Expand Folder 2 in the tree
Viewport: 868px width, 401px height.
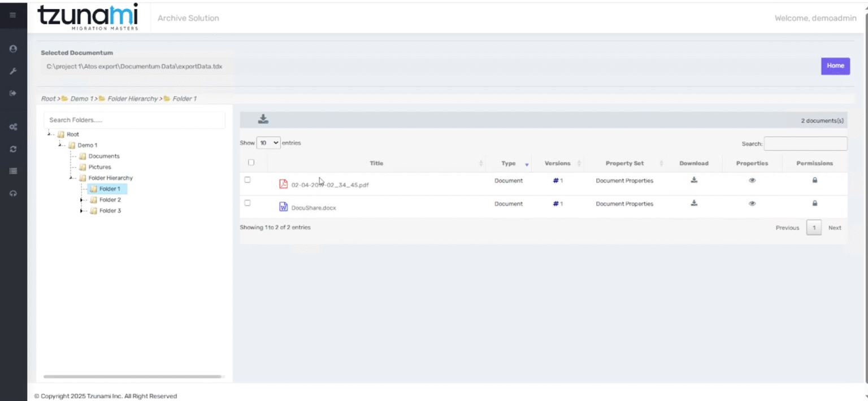pyautogui.click(x=83, y=200)
